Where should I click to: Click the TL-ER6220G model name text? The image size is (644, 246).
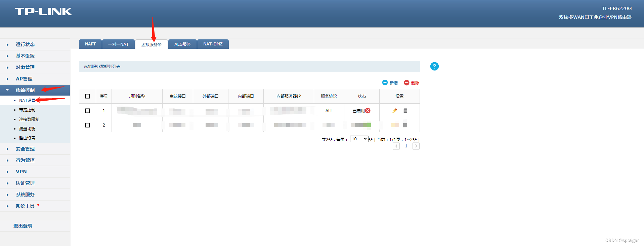tap(617, 8)
